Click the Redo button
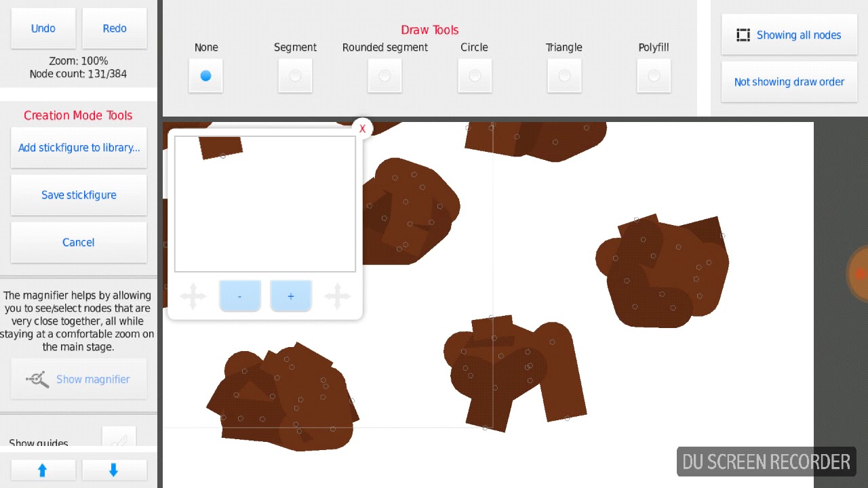This screenshot has width=868, height=488. pos(115,28)
